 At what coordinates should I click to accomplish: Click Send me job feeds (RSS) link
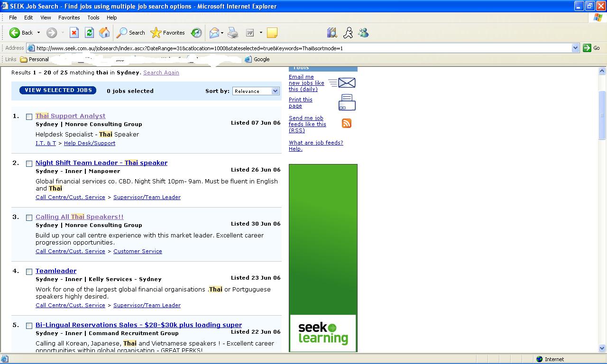[x=307, y=124]
